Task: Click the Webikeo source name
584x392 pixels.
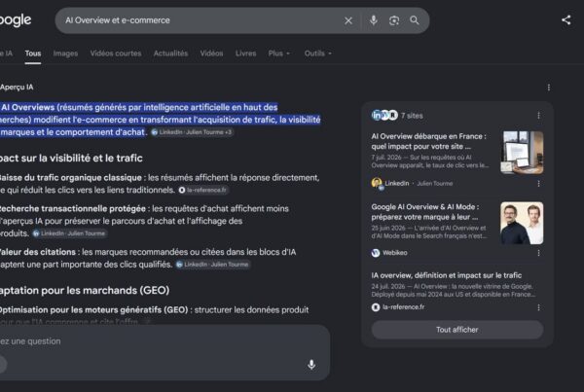Action: (395, 253)
